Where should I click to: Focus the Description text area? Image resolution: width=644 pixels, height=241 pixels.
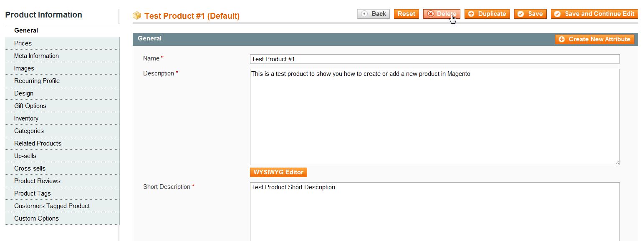pyautogui.click(x=434, y=117)
